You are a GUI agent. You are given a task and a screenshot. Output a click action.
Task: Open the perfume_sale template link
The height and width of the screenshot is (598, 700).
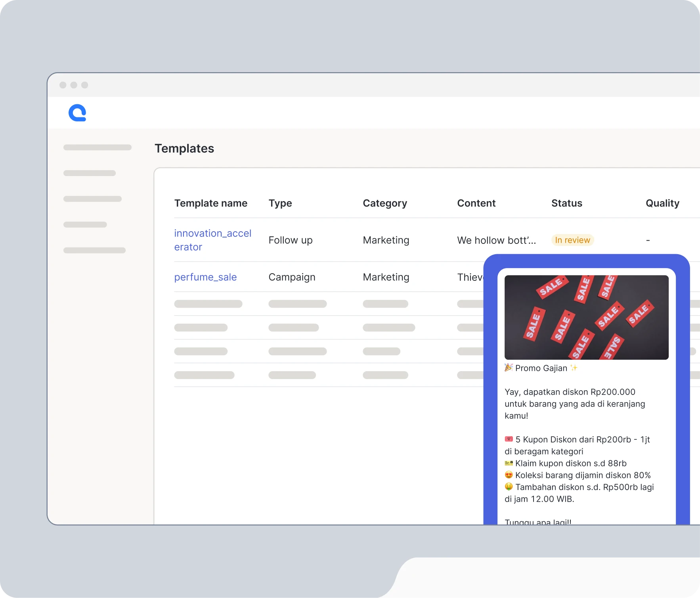tap(205, 277)
